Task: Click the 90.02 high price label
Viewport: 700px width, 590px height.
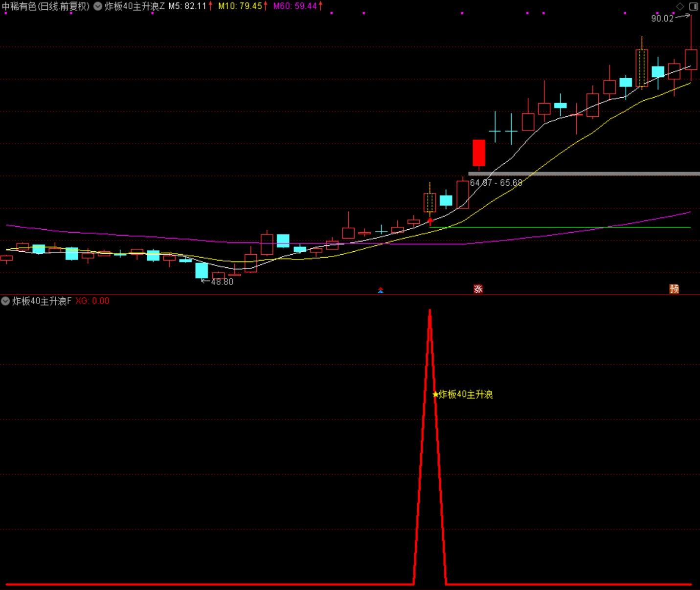Action: point(662,19)
